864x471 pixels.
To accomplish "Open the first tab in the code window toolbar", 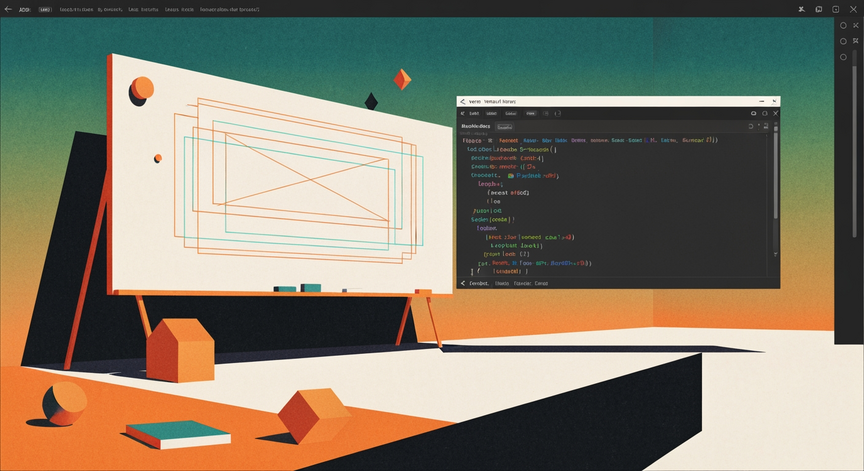I will (474, 113).
